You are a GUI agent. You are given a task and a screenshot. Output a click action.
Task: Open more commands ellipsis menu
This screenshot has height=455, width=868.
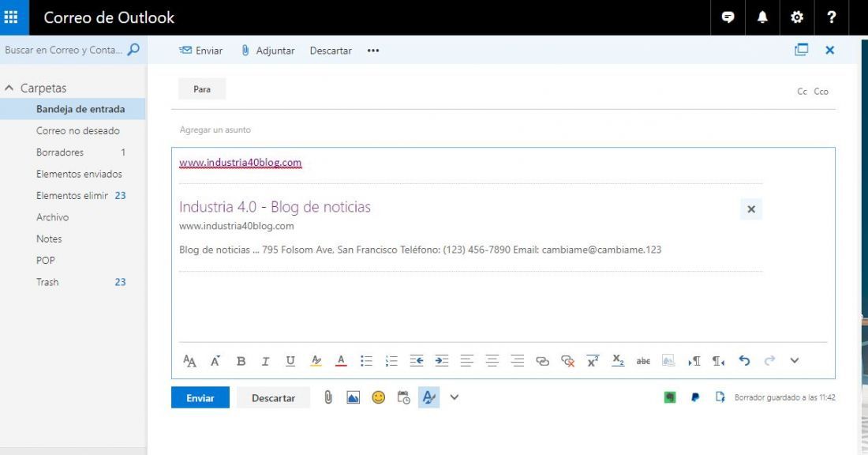[373, 51]
